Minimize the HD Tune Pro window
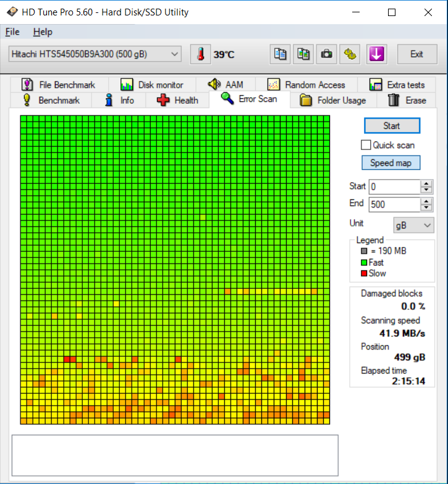 (x=356, y=12)
